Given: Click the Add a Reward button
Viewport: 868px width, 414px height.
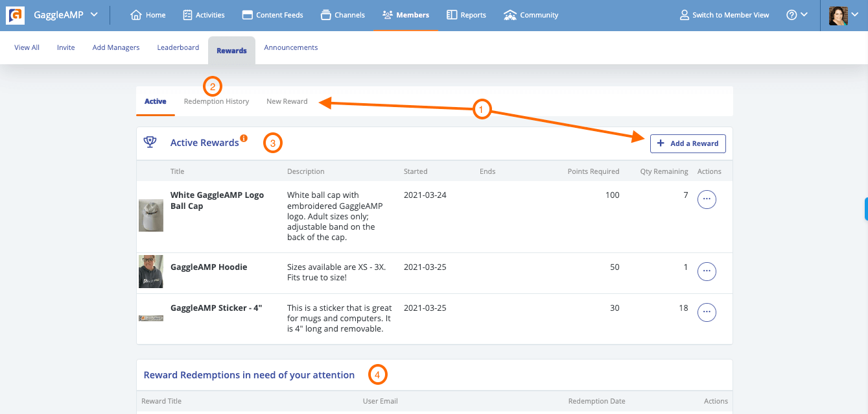Looking at the screenshot, I should coord(688,143).
